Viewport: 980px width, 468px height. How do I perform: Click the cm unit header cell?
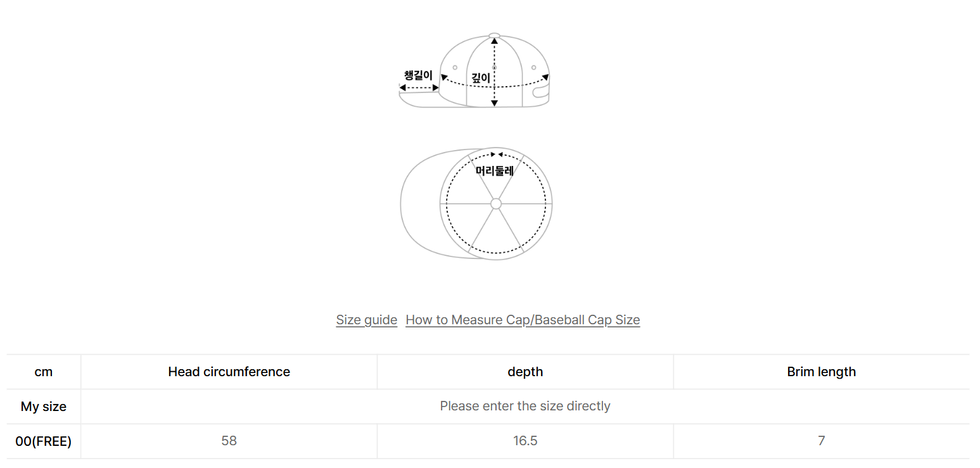(44, 372)
